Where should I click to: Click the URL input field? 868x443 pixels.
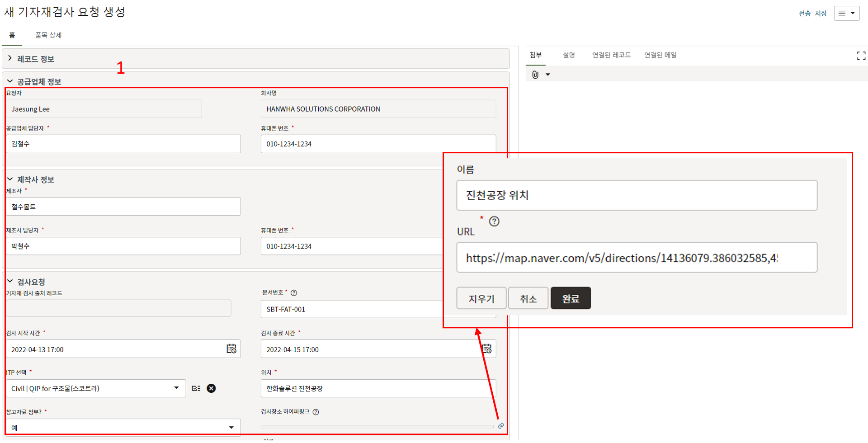click(x=637, y=258)
